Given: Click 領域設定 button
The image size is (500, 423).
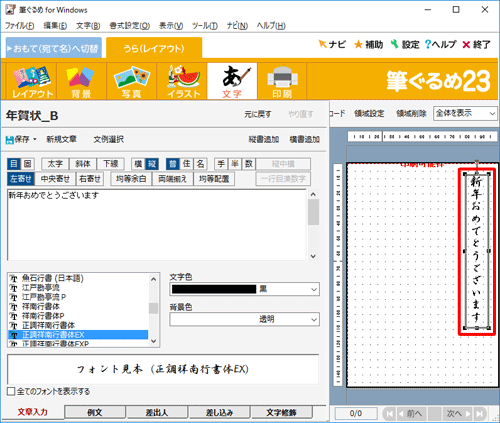Looking at the screenshot, I should pos(369,113).
